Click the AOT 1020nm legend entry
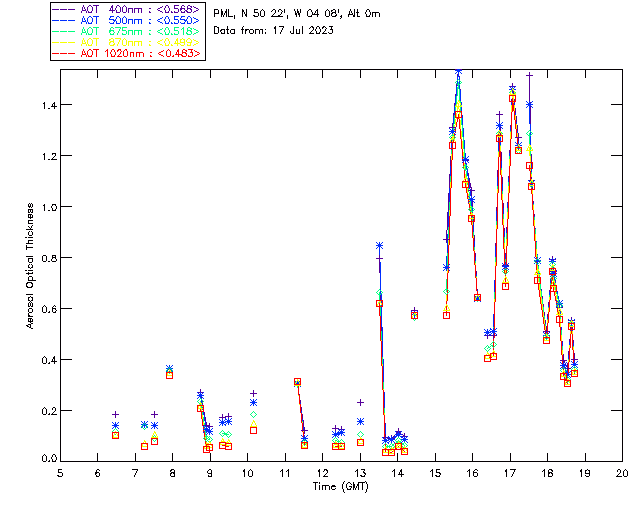Screen dimensions: 640x512 pos(127,53)
